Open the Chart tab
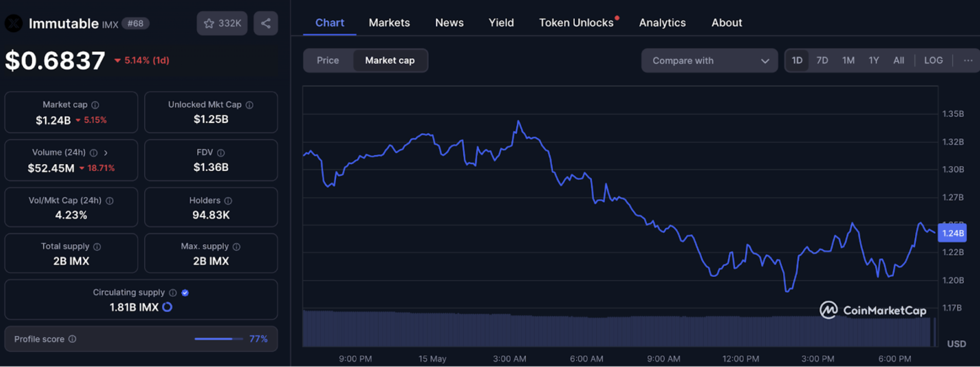This screenshot has width=980, height=367. tap(330, 23)
